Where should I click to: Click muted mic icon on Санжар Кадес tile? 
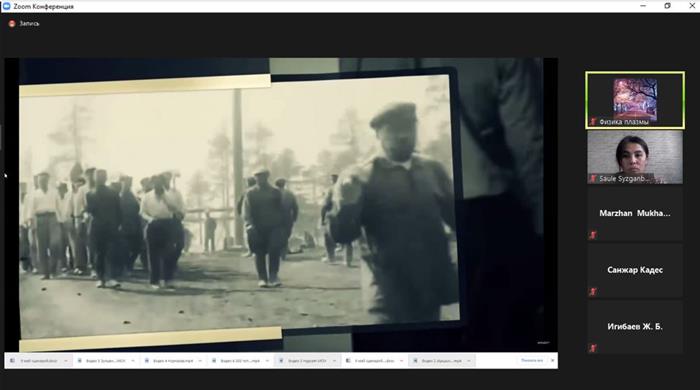click(593, 292)
